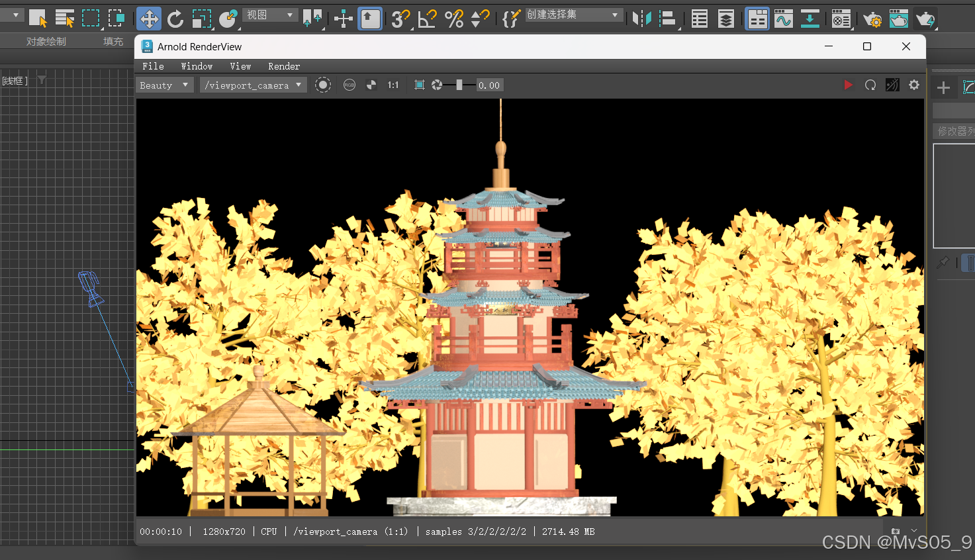
Task: Click the crop region icon
Action: [419, 85]
